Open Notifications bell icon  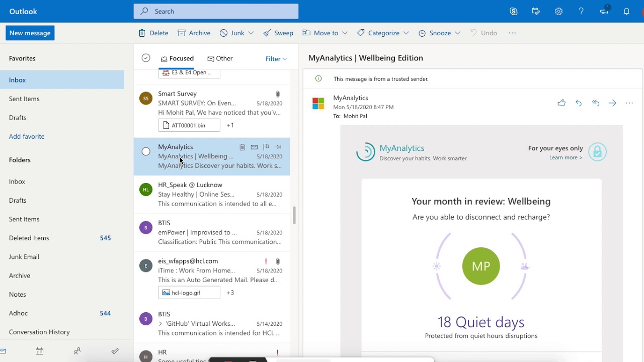(x=626, y=11)
